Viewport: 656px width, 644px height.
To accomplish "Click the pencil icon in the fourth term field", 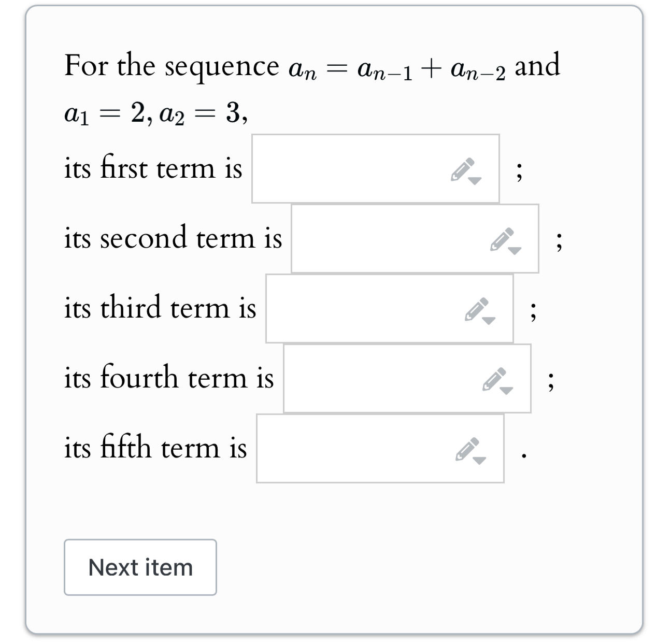I will 492,379.
